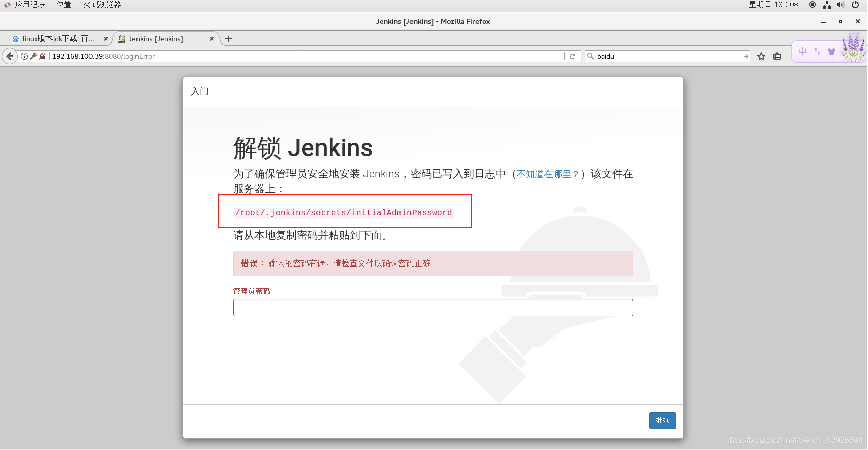Toggle the 中 input method indicator

tap(803, 52)
